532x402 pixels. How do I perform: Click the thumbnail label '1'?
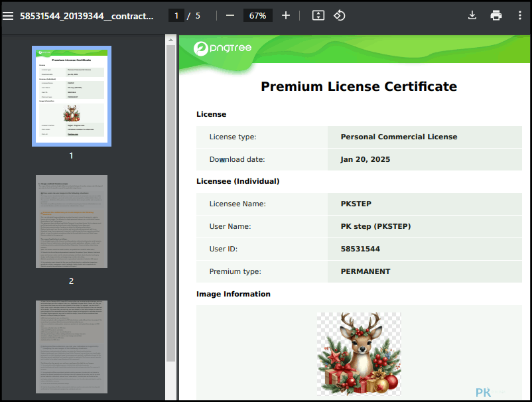[71, 156]
